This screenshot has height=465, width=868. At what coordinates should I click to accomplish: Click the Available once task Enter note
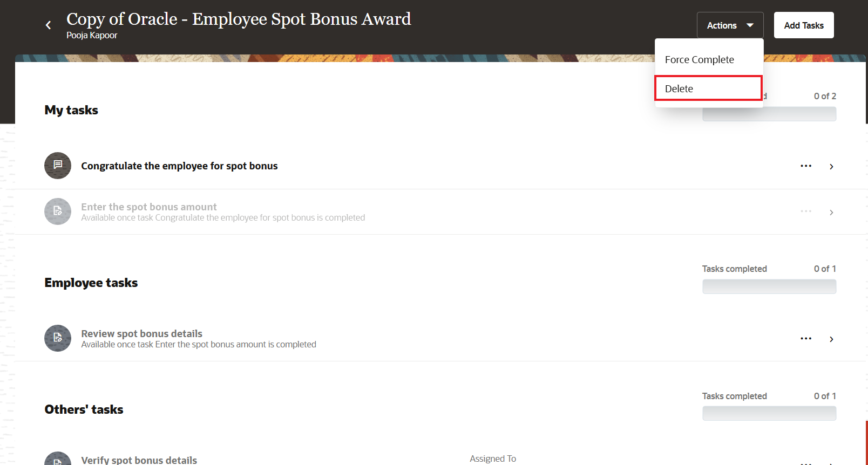click(199, 344)
